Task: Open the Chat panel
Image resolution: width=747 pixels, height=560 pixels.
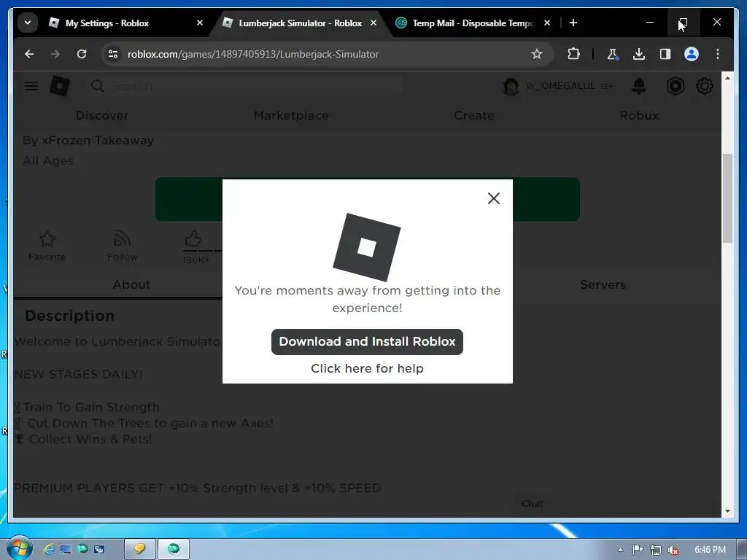Action: point(532,503)
